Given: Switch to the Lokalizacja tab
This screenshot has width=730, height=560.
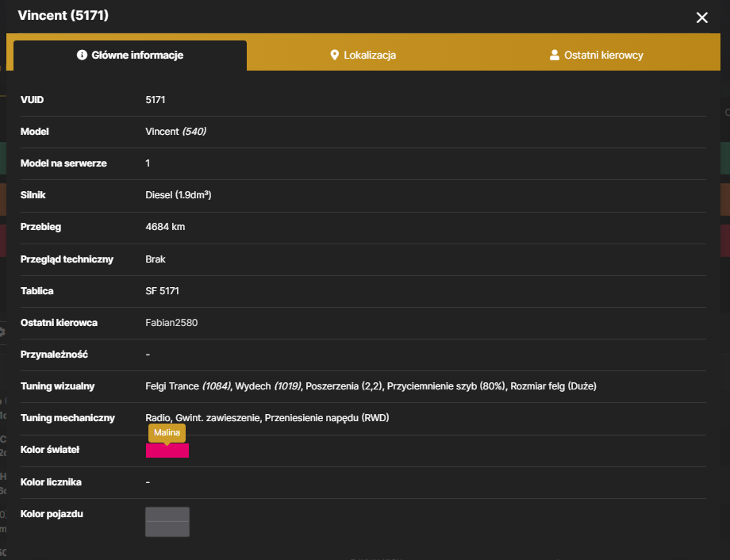Looking at the screenshot, I should click(x=363, y=55).
